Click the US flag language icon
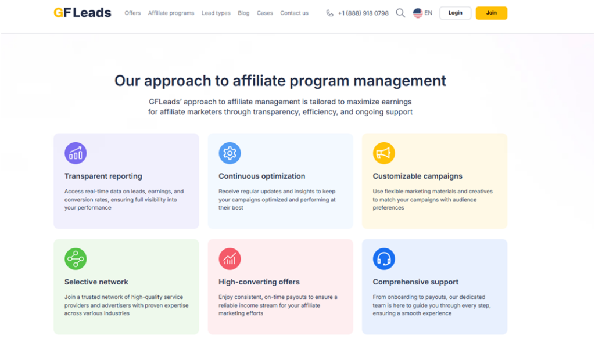The height and width of the screenshot is (364, 595). pyautogui.click(x=418, y=13)
